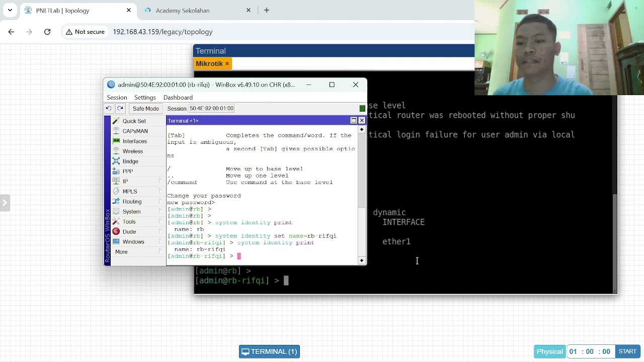The height and width of the screenshot is (362, 644).
Task: Open a new browser tab
Action: coord(267,10)
